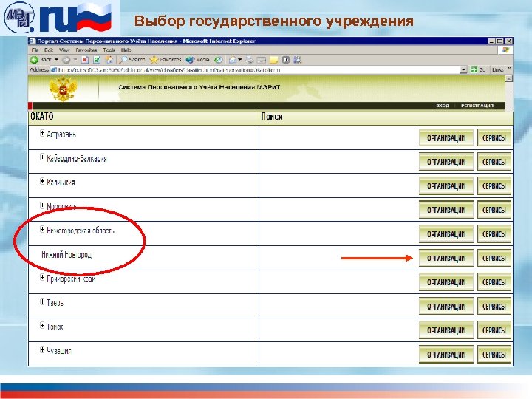Image resolution: width=532 pixels, height=399 pixels.
Task: Select the Нижний Новгород tree item
Action: point(66,254)
